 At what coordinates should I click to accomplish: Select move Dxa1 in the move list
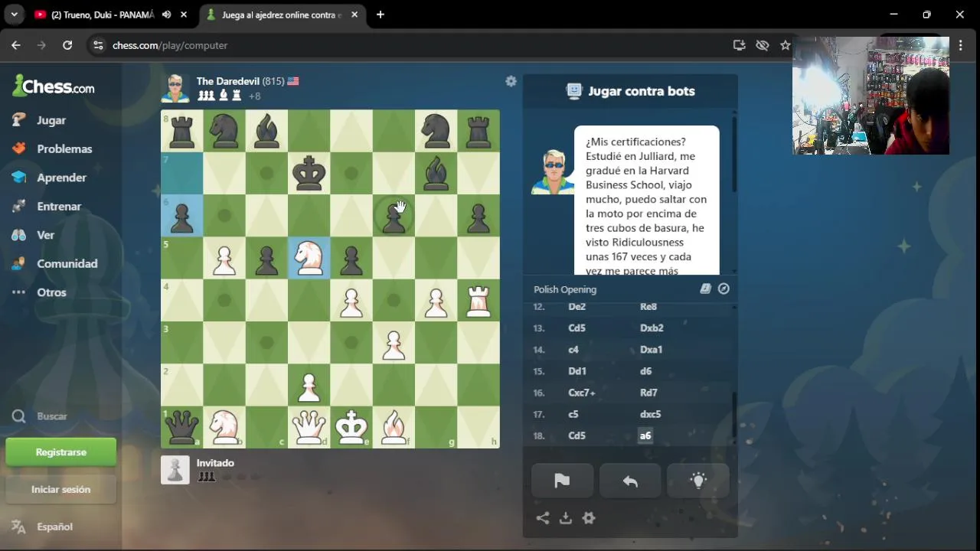651,350
